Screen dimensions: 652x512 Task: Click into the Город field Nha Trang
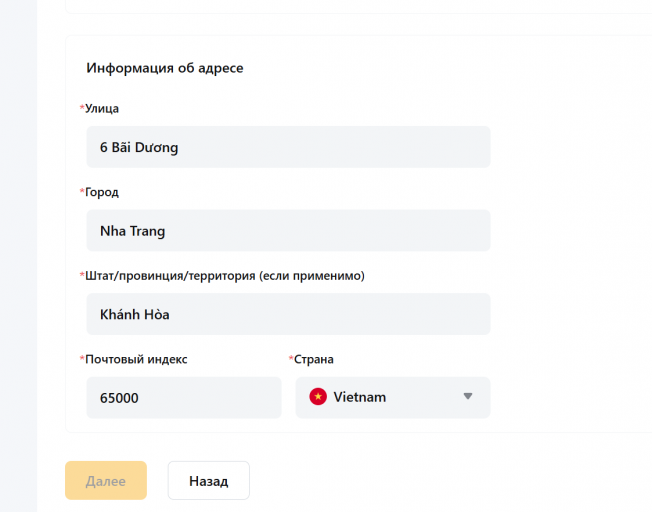click(288, 231)
